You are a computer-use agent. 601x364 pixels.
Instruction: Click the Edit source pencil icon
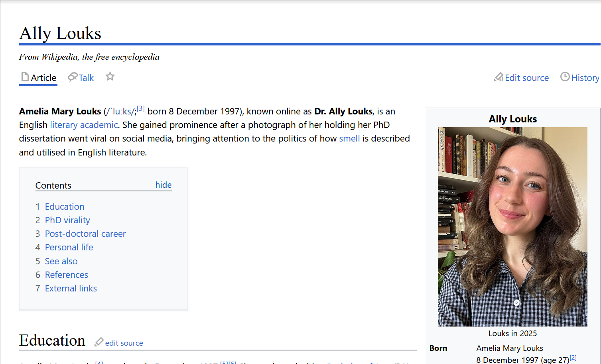pos(499,77)
